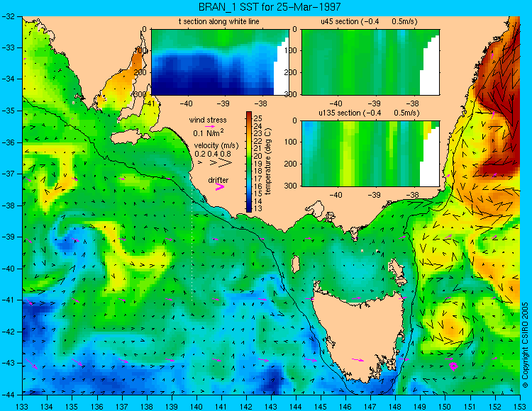532x411 pixels.
Task: Click longitude axis label '147'
Action: tap(370, 407)
